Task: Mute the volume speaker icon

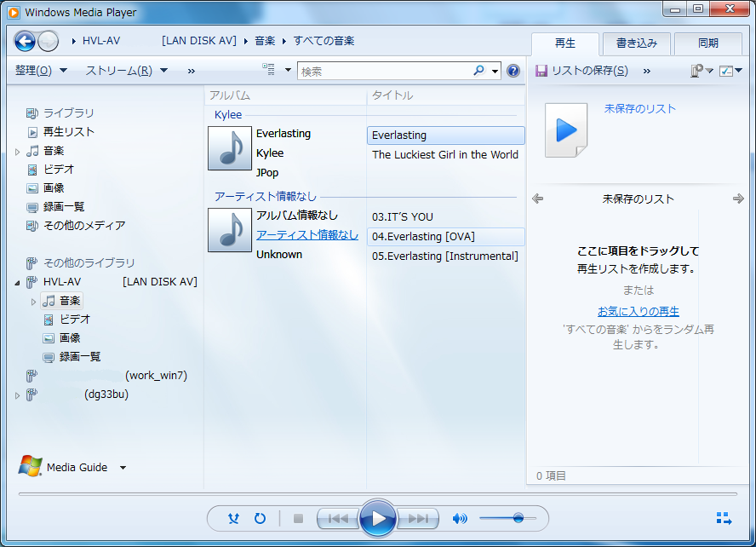Action: point(460,519)
